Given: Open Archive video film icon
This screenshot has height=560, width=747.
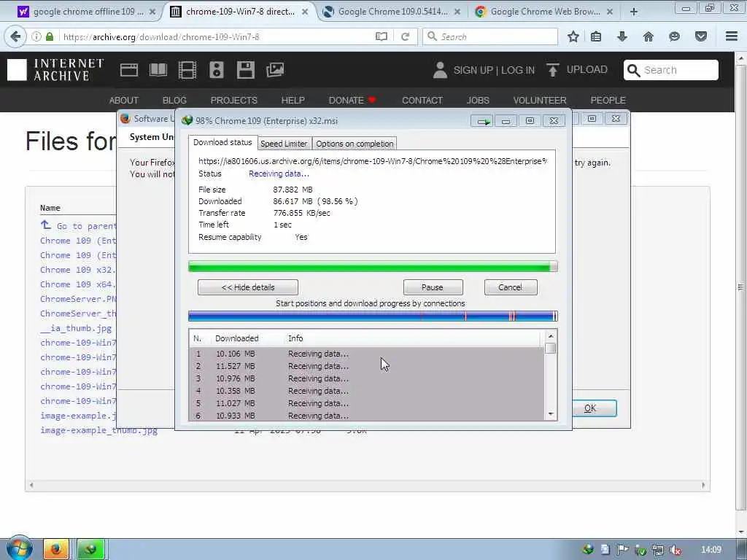Looking at the screenshot, I should [187, 70].
